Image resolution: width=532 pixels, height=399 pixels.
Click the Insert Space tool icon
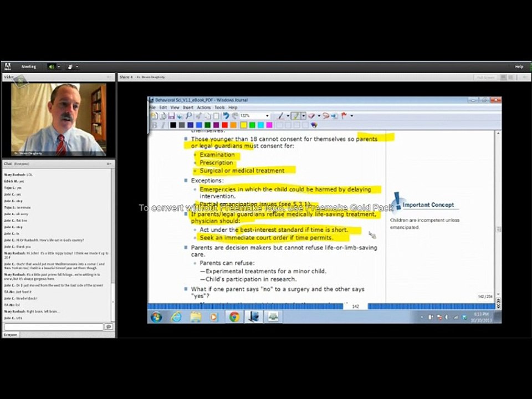335,116
